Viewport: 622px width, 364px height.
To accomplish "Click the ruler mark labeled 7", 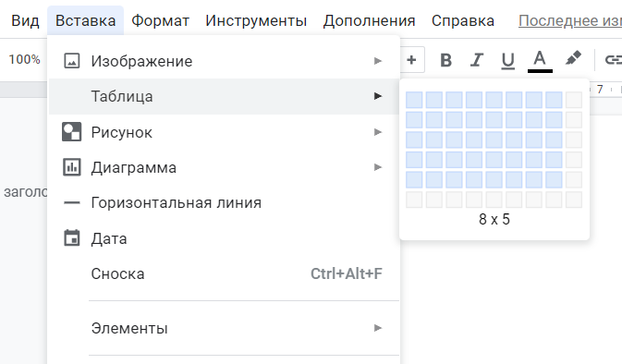I will [600, 90].
